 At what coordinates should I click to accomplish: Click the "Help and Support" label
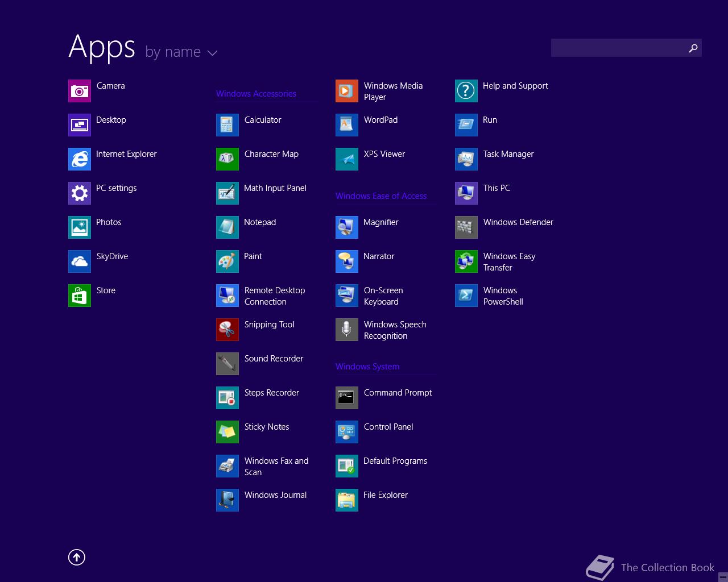515,86
